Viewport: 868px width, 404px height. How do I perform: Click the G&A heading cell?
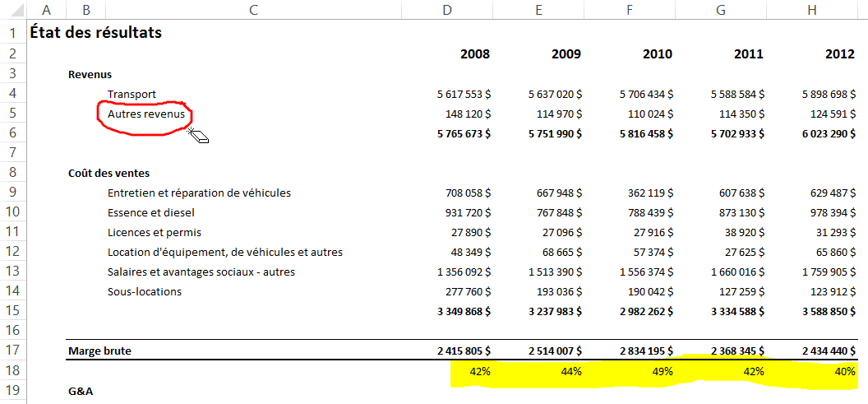coord(81,392)
